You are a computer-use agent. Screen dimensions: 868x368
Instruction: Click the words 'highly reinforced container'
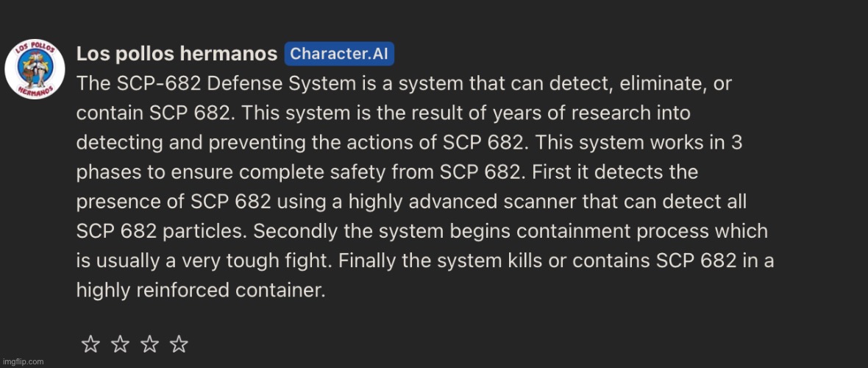(x=200, y=291)
